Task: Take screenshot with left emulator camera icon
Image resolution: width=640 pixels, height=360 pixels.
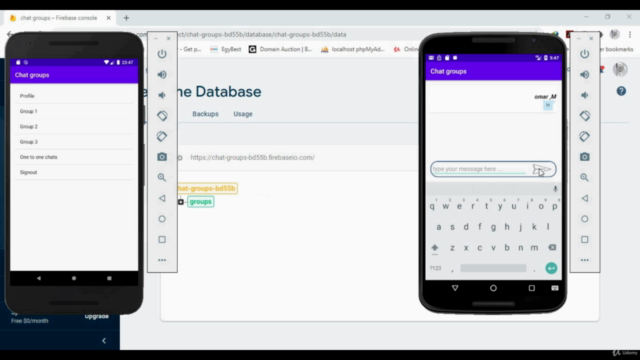Action: point(162,157)
